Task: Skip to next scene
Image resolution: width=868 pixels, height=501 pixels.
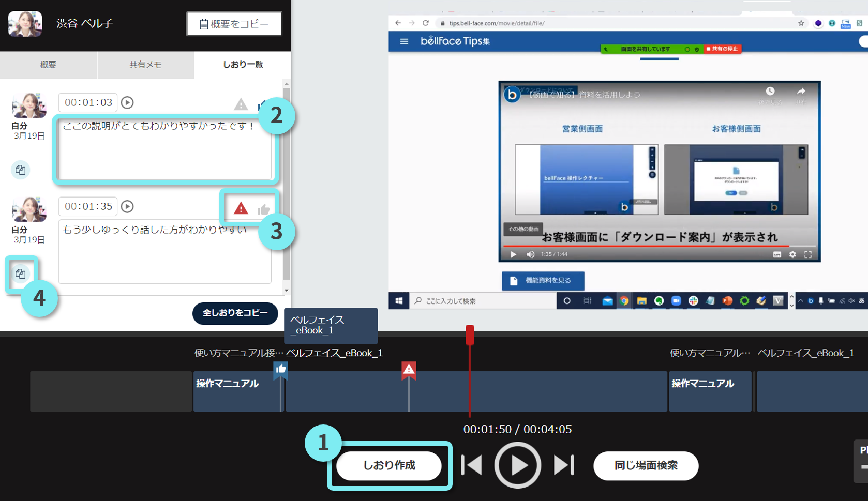Action: (564, 465)
